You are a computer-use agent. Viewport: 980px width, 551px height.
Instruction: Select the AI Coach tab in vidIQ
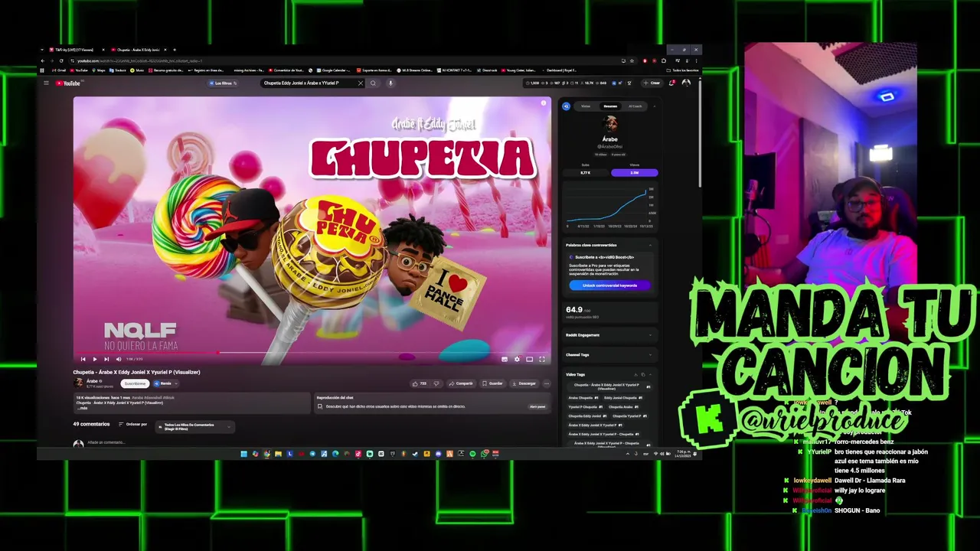[635, 106]
